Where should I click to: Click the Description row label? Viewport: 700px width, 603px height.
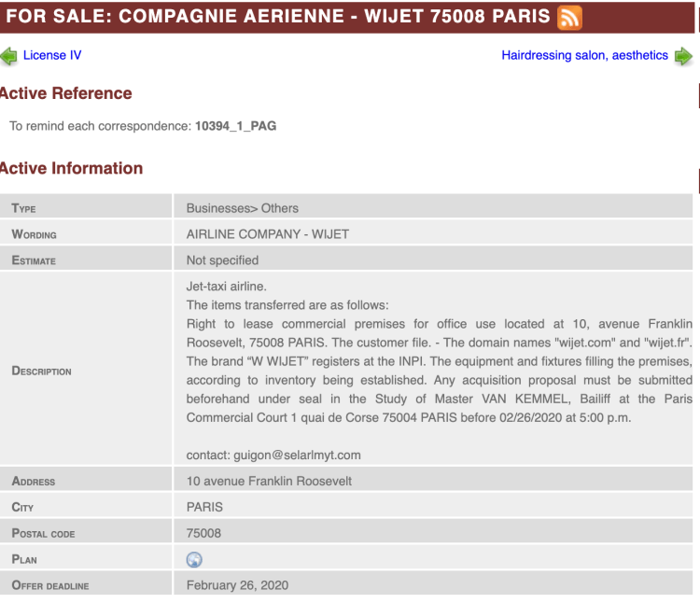(x=42, y=371)
